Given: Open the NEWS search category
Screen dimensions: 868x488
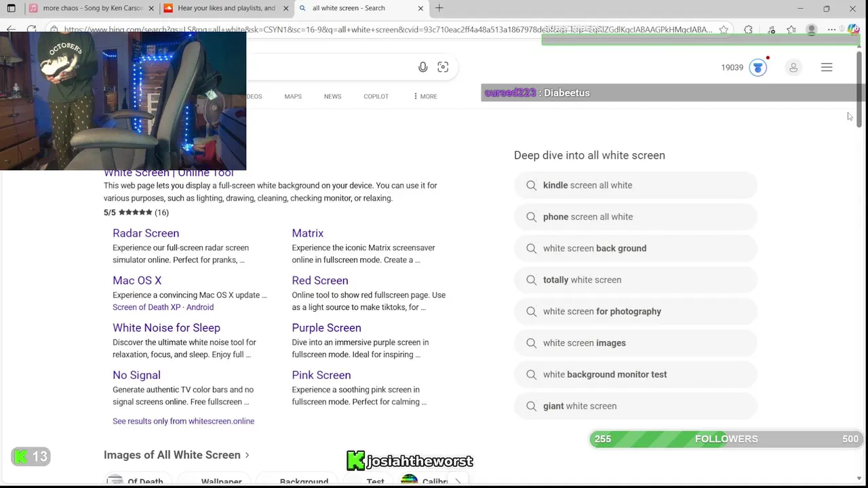Looking at the screenshot, I should (332, 96).
